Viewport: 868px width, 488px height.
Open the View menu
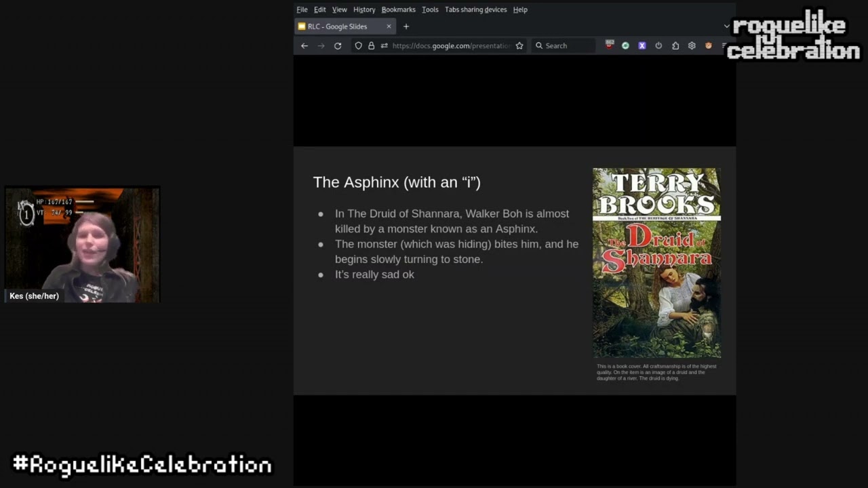(339, 9)
